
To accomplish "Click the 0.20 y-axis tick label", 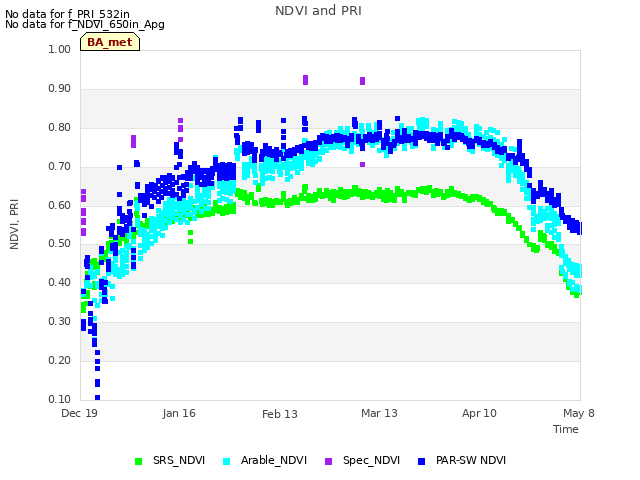I will (60, 360).
